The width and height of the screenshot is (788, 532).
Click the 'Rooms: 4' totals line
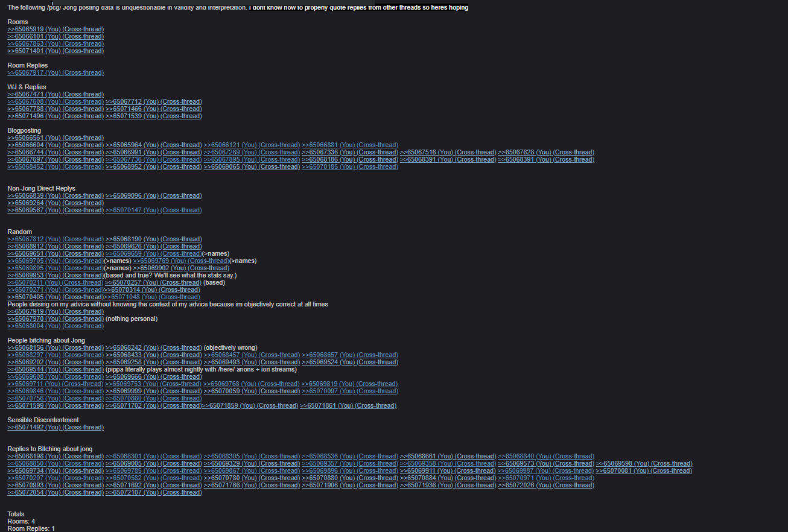21,521
